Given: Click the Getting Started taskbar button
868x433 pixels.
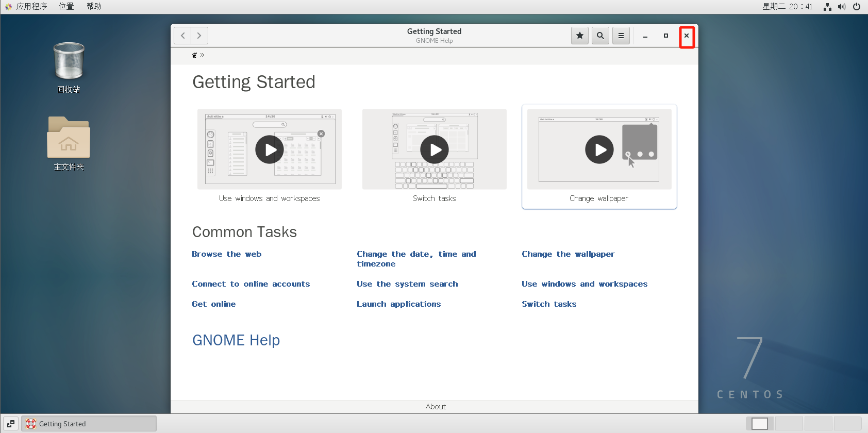Looking at the screenshot, I should point(89,424).
